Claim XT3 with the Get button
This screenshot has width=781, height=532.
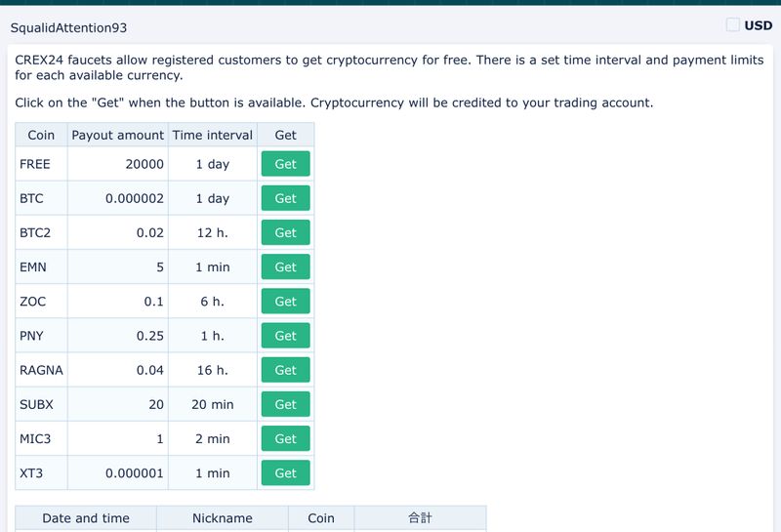(x=285, y=472)
